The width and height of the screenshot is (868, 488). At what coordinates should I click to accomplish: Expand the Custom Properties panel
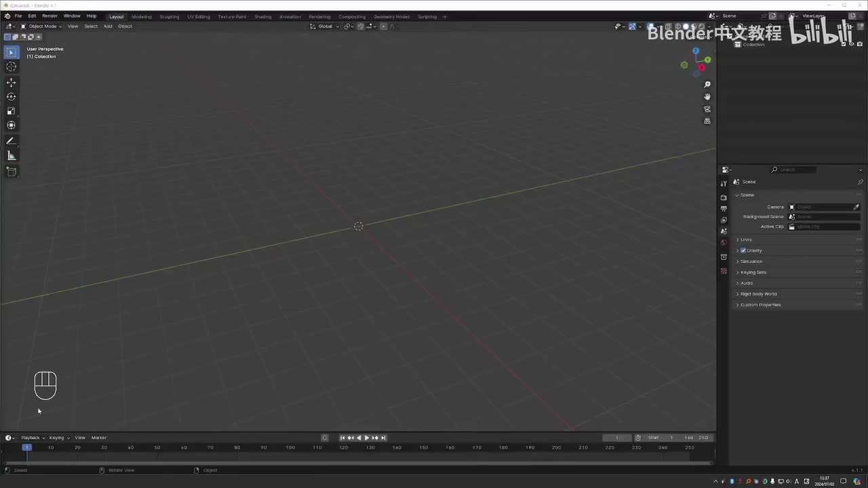pos(761,305)
